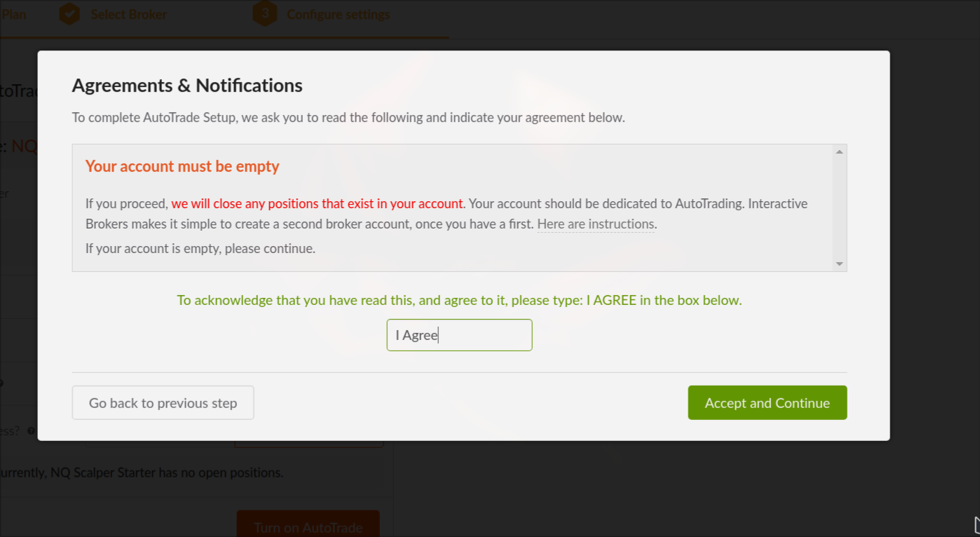Viewport: 980px width, 537px height.
Task: Return to the Plan step
Action: [14, 14]
